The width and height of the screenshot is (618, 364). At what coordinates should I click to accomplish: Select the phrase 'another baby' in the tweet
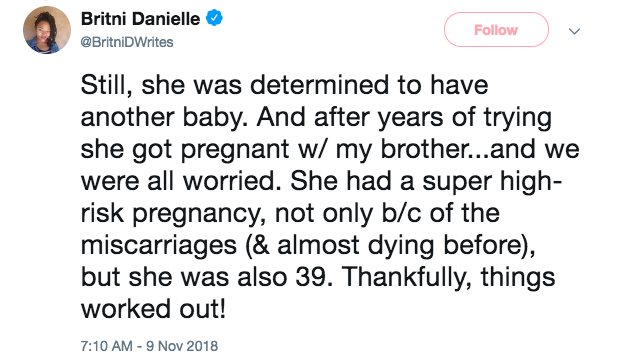pos(162,117)
